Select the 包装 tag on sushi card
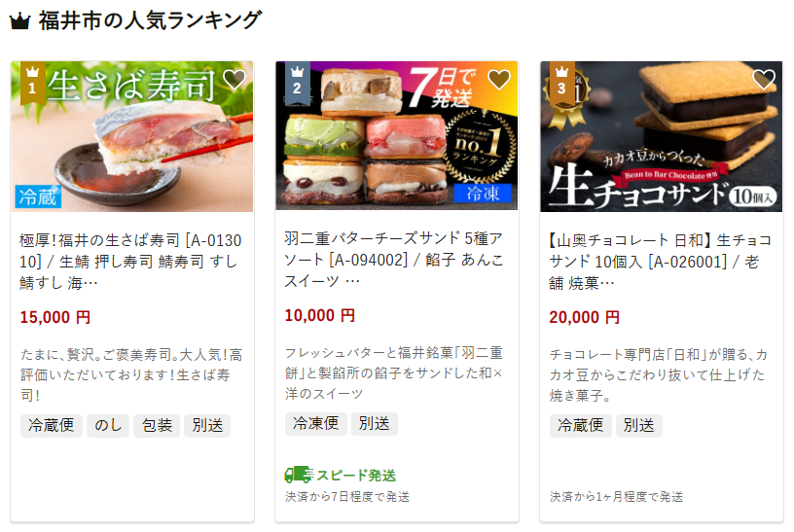This screenshot has height=532, width=794. click(x=157, y=426)
